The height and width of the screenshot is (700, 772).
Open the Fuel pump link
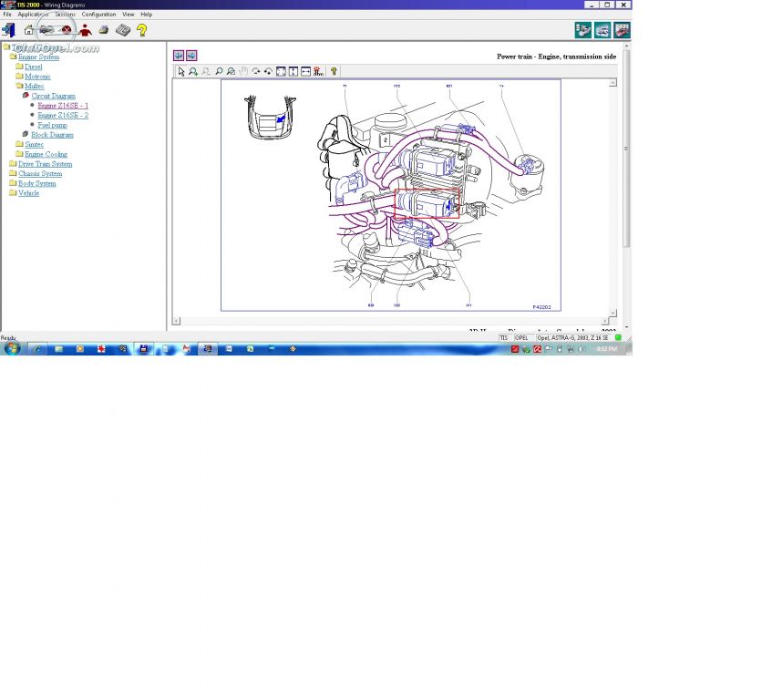coord(52,125)
